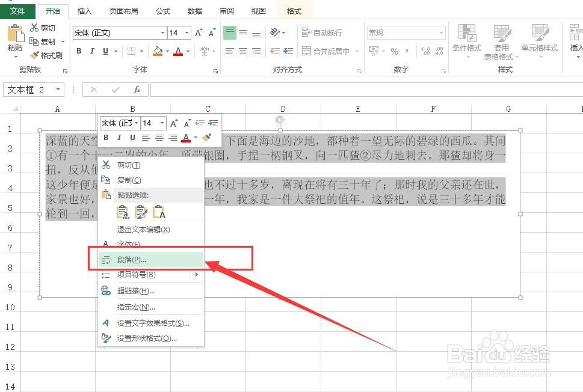Click mini toolbar Bold button
The image size is (583, 392).
(x=106, y=138)
